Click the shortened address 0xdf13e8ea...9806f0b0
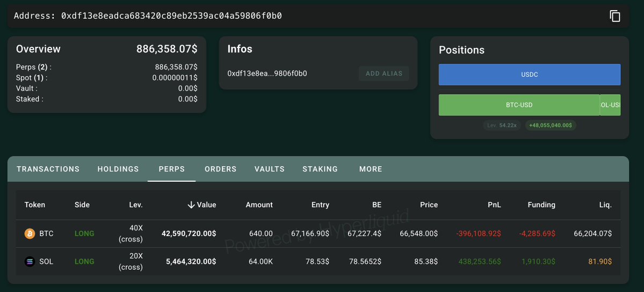Viewport: 644px width, 292px height. point(267,74)
